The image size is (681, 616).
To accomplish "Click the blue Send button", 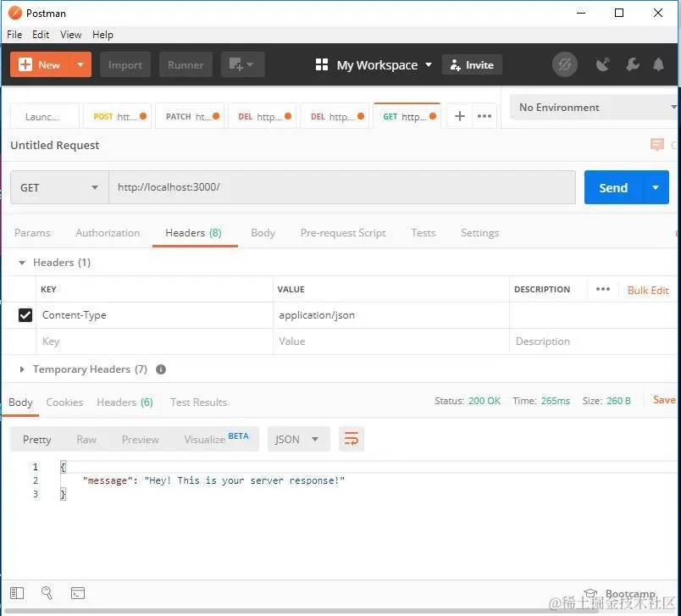I will click(612, 187).
